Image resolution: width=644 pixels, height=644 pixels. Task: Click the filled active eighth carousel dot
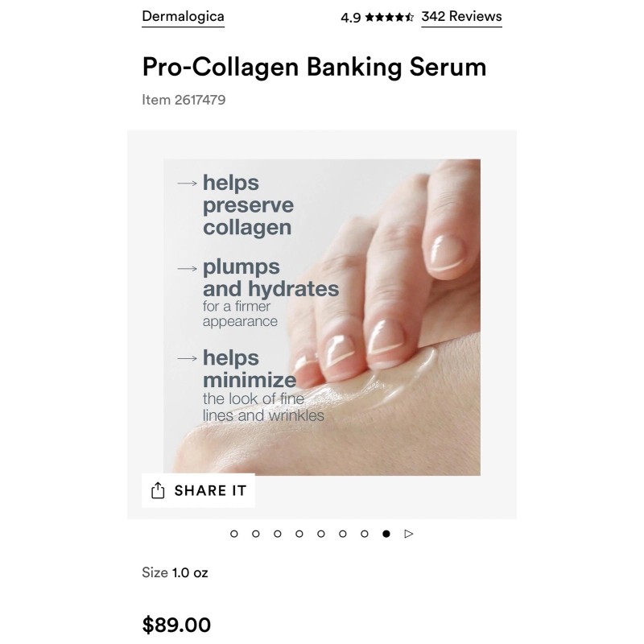386,533
